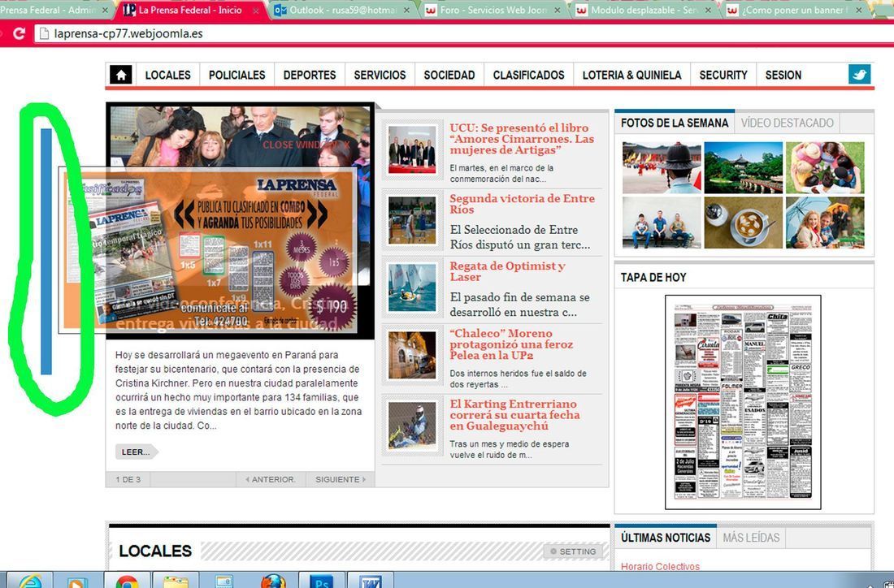Open 'El Karting Entrerriano' headline
Screen dimensions: 894x588
point(514,415)
